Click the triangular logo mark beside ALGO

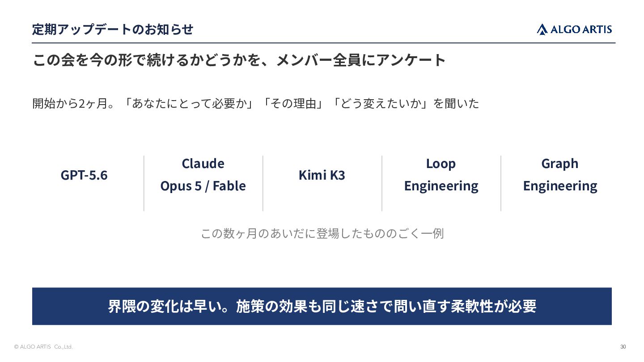point(542,29)
